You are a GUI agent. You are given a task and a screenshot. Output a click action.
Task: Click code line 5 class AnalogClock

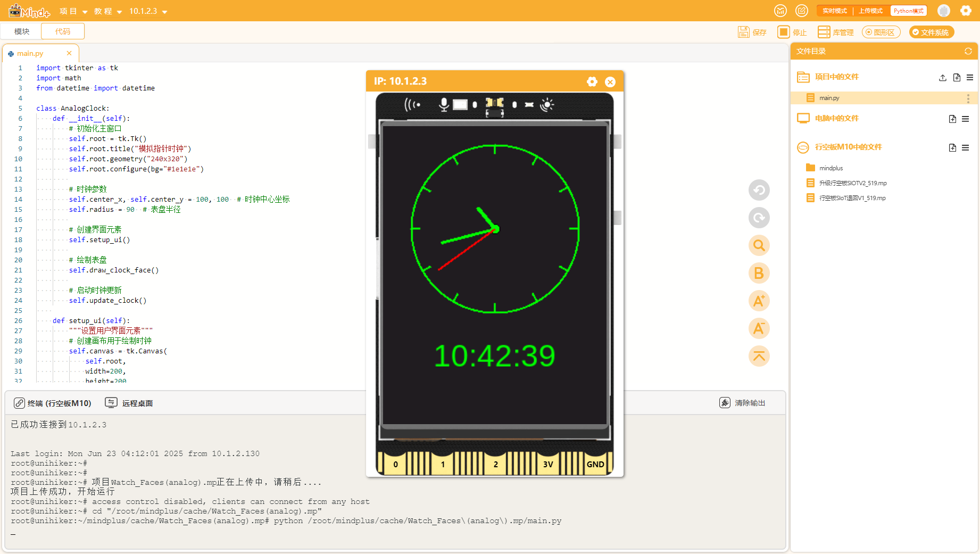[73, 108]
